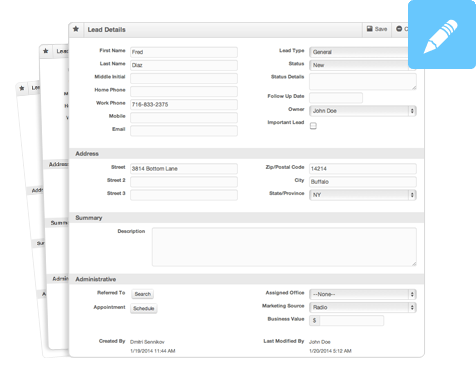Click the Created By name Dmitri Sennikov
Viewport: 476px width, 378px height.
click(147, 342)
